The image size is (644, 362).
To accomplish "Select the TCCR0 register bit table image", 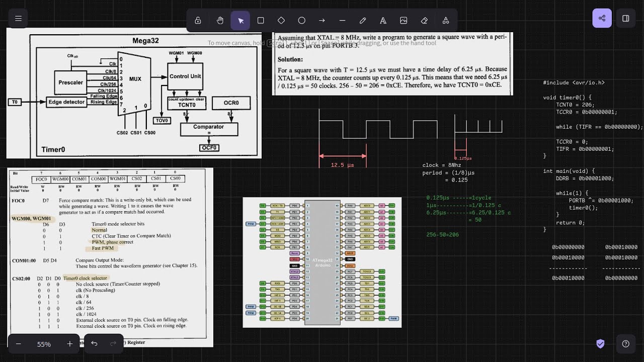I will click(110, 257).
